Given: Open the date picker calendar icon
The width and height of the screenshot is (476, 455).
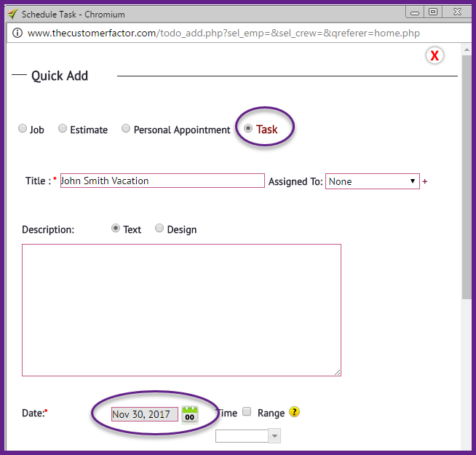Looking at the screenshot, I should point(190,414).
